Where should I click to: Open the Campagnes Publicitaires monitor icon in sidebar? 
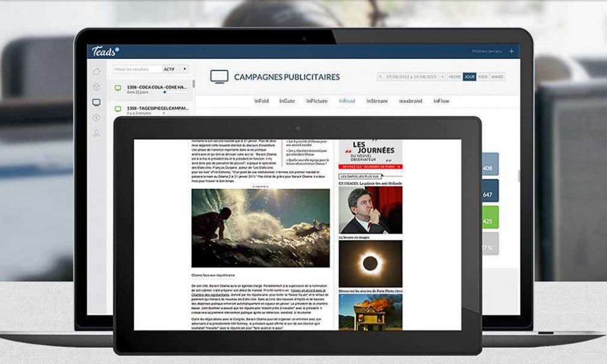(97, 102)
